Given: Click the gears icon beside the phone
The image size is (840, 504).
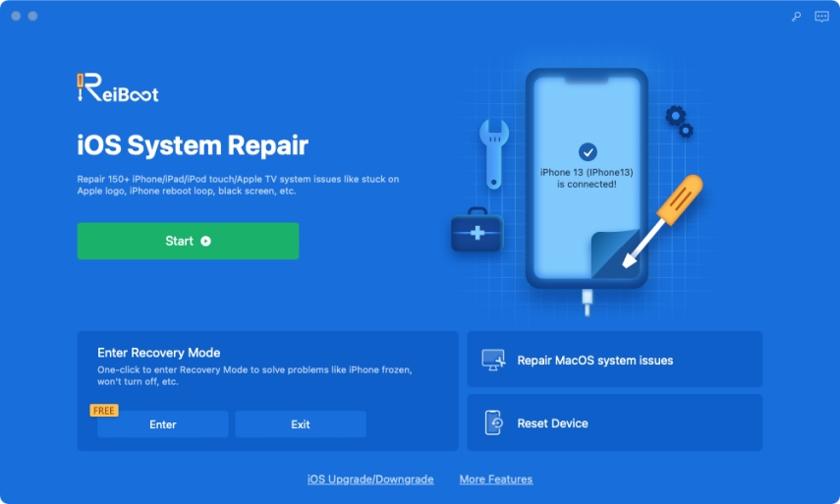Looking at the screenshot, I should 679,122.
